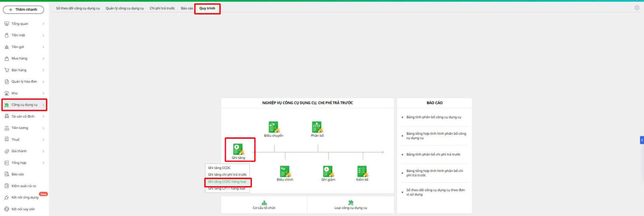Expand the Tài sản cố định chevron
Image resolution: width=644 pixels, height=216 pixels.
coord(43,116)
